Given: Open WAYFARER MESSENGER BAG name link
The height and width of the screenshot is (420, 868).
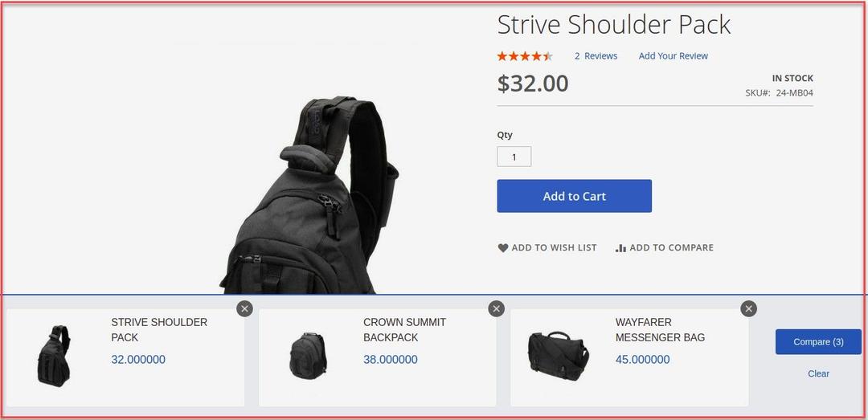Looking at the screenshot, I should [660, 330].
